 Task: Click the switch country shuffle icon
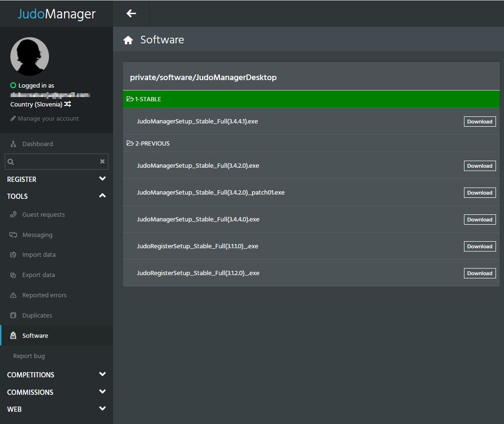67,104
